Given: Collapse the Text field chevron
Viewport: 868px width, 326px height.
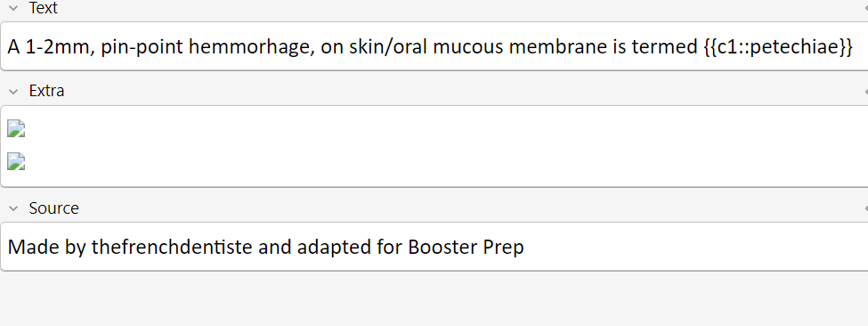Looking at the screenshot, I should (x=14, y=9).
